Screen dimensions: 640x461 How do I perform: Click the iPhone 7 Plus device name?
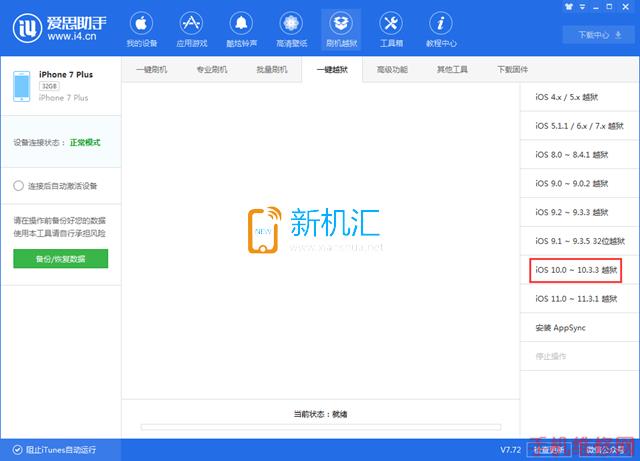coord(66,74)
